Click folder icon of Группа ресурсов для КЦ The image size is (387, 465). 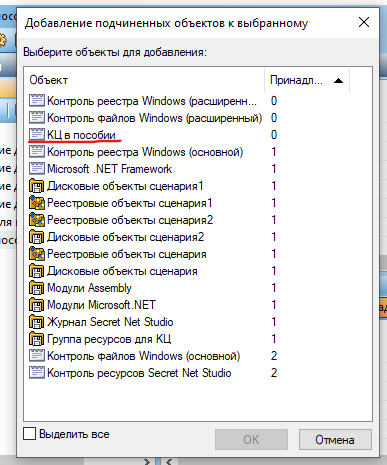coord(37,339)
